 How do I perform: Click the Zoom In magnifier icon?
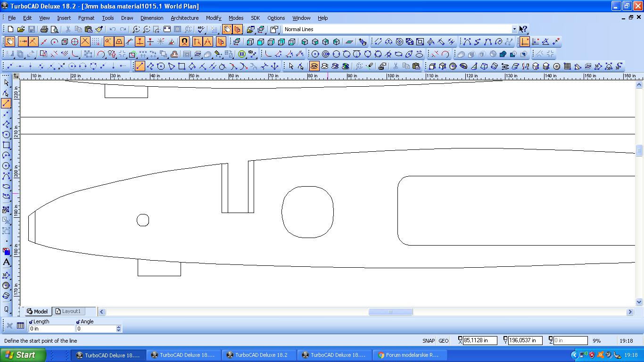[x=136, y=29]
